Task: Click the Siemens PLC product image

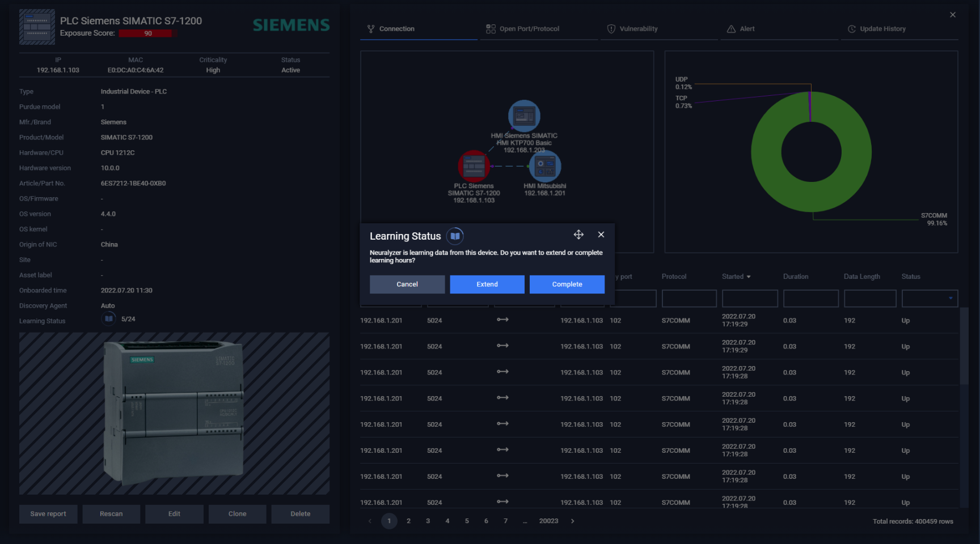Action: tap(174, 413)
